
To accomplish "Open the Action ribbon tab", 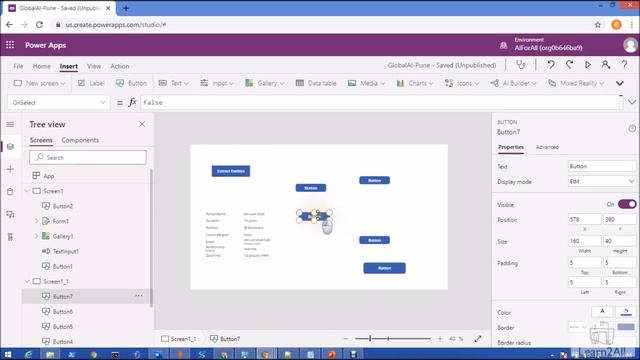I will pos(120,66).
